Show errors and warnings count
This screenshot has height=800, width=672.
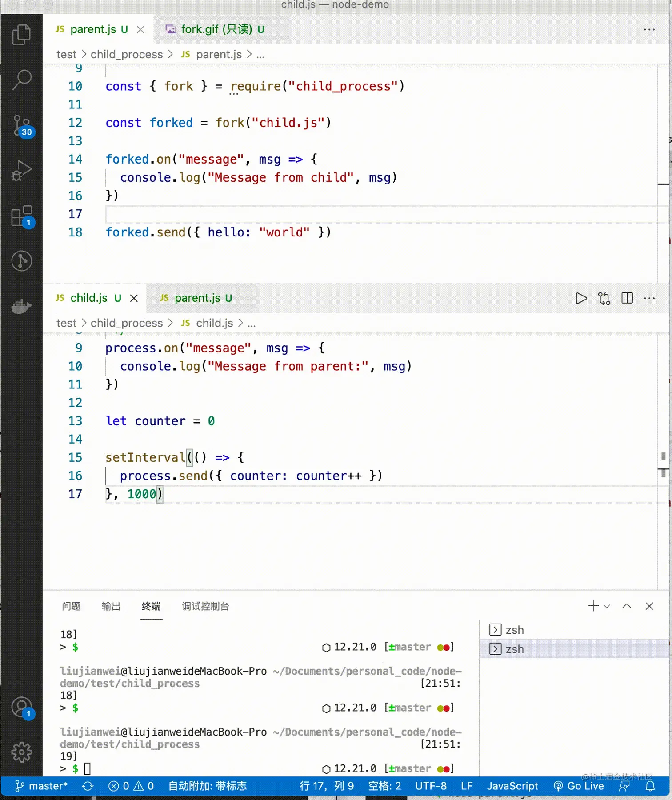pyautogui.click(x=131, y=786)
